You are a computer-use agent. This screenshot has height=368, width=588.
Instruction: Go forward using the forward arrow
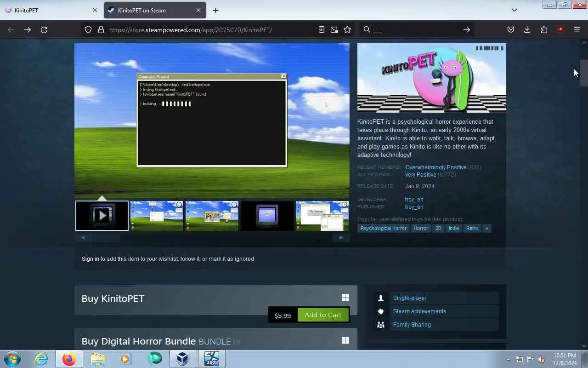tap(28, 30)
